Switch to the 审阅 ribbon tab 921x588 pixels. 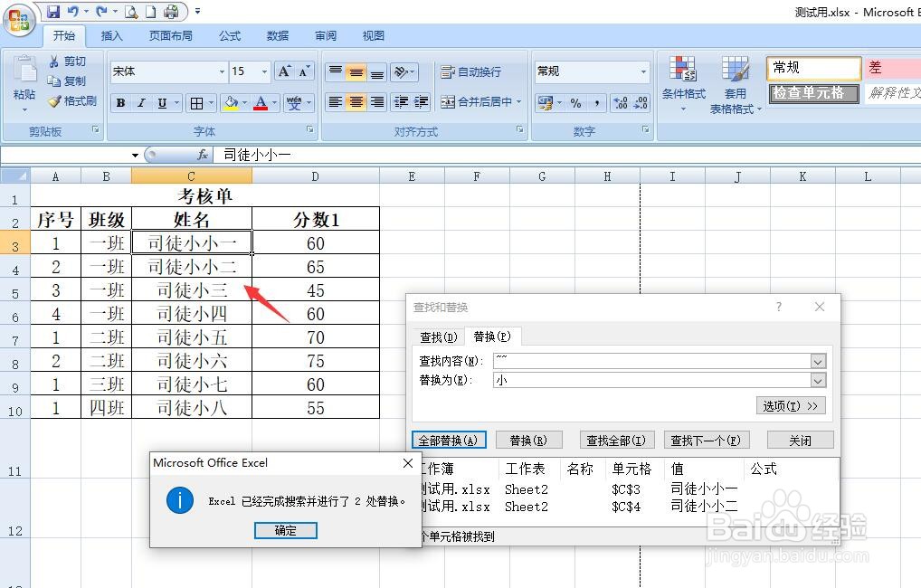(x=326, y=36)
